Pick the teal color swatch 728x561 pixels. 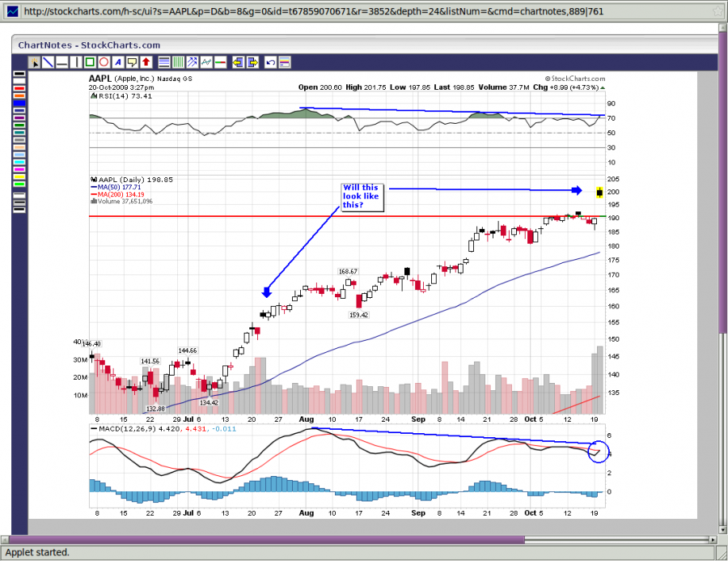pyautogui.click(x=19, y=133)
